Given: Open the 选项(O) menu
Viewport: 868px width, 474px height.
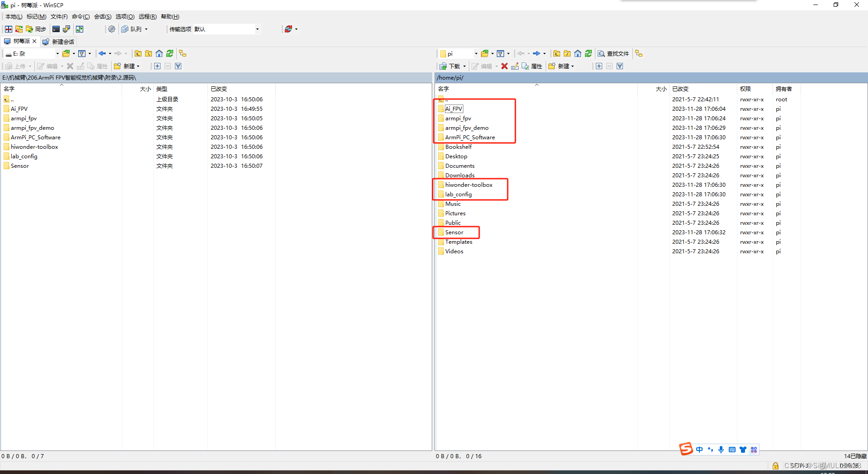Looking at the screenshot, I should [125, 17].
